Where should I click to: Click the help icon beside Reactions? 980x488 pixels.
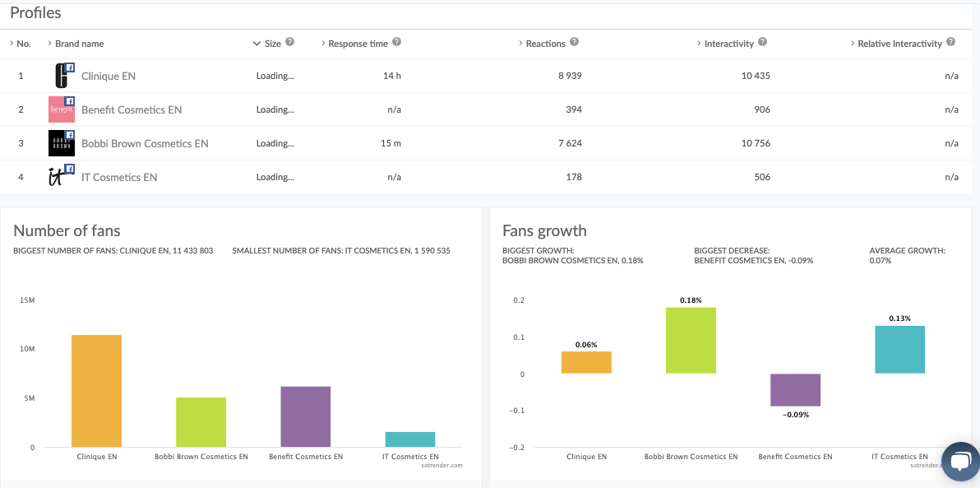(575, 43)
